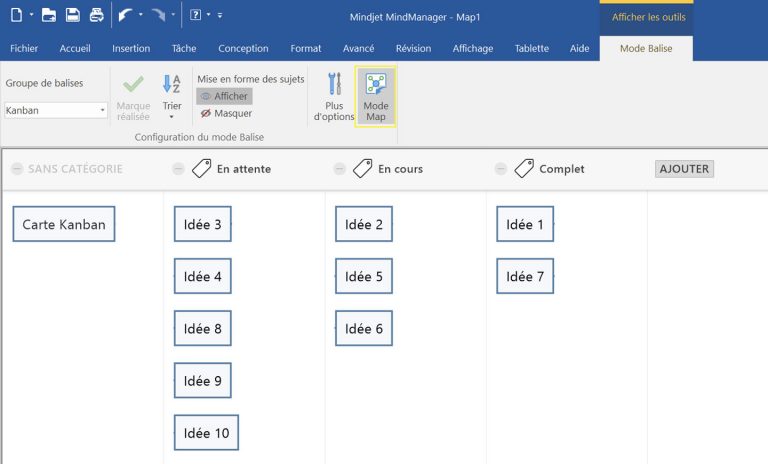
Task: Collapse the En attente column
Action: click(x=178, y=169)
